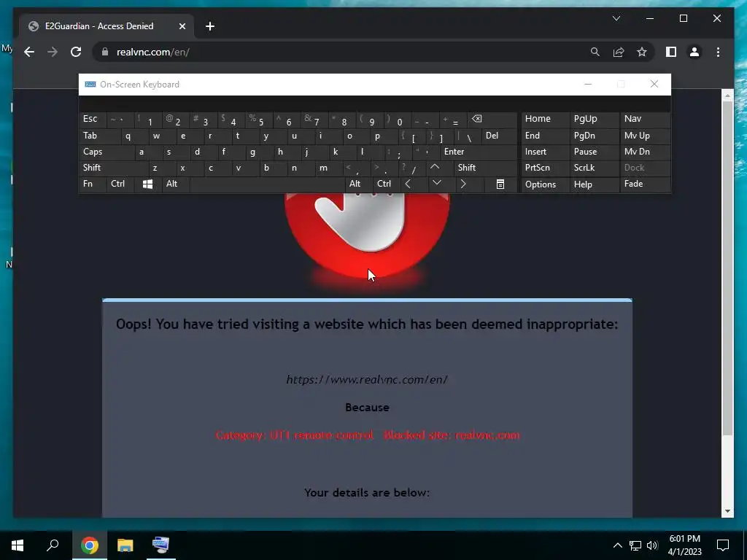
Task: Click the vertical scrollbar thumb
Action: 727,268
